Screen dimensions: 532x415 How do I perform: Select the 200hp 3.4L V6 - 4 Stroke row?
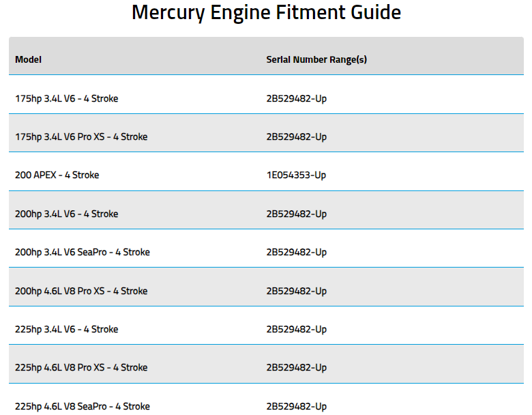(66, 214)
